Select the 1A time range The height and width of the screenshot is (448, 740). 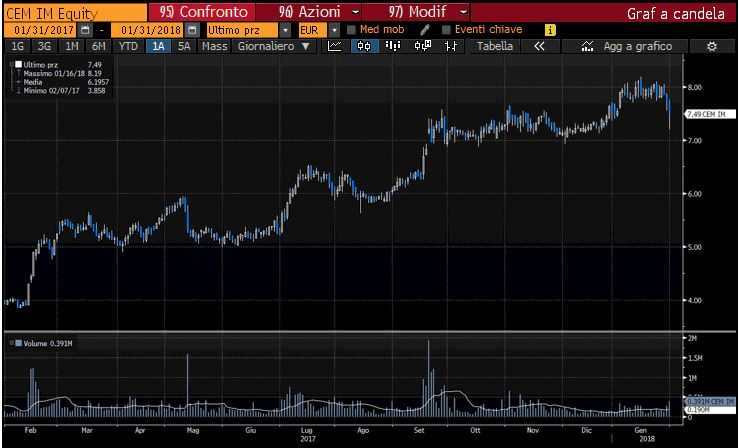[158, 46]
